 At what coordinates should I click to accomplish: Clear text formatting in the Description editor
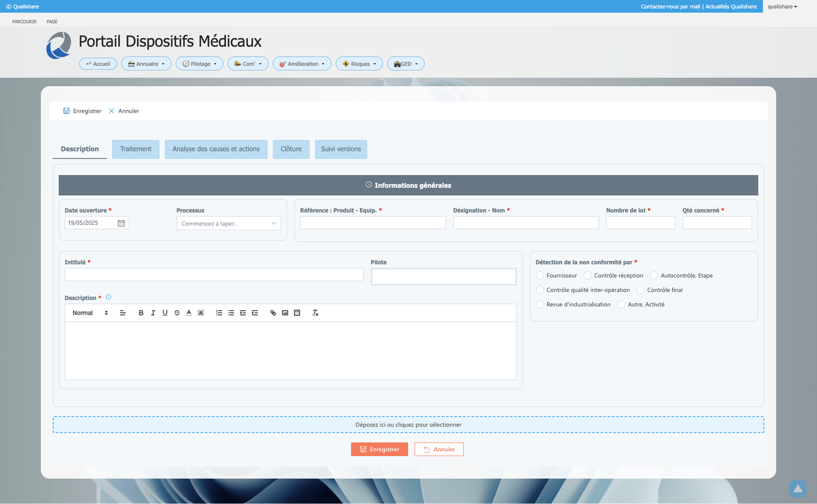[316, 313]
